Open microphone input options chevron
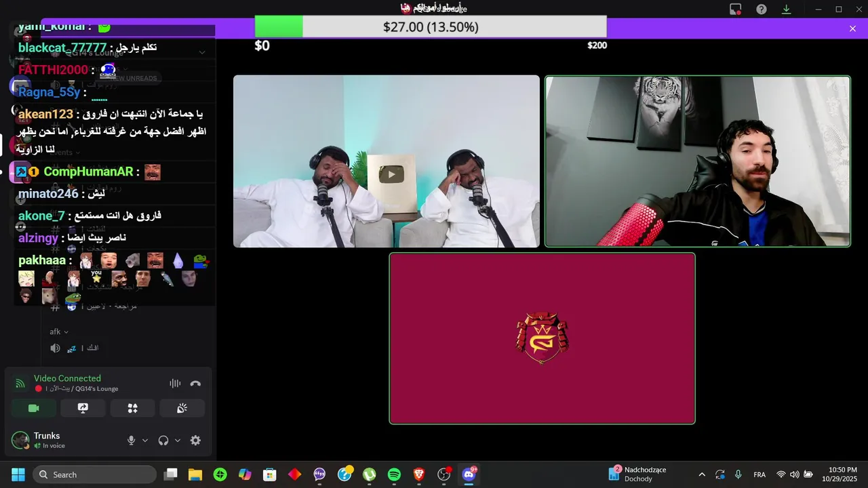 point(145,441)
